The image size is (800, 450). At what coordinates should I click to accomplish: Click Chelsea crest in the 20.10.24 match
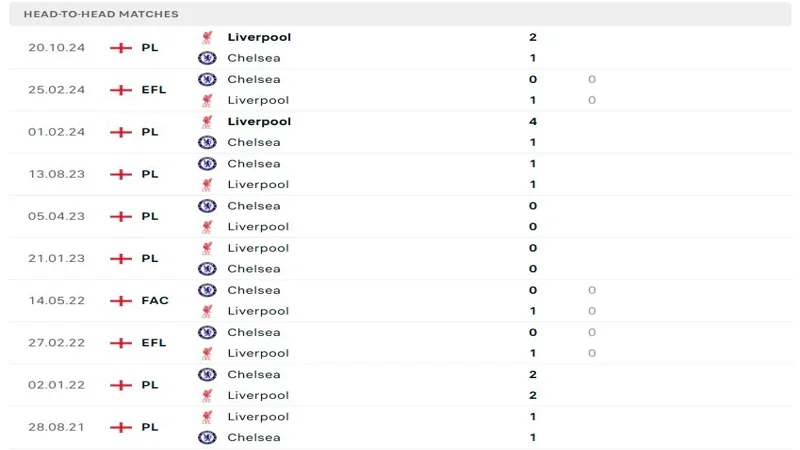tap(207, 58)
